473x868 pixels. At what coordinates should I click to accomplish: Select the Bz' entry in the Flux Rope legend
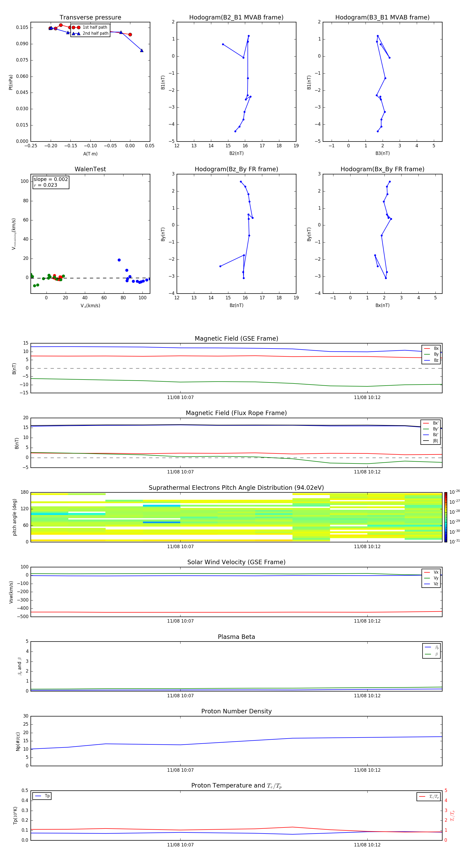[x=431, y=435]
